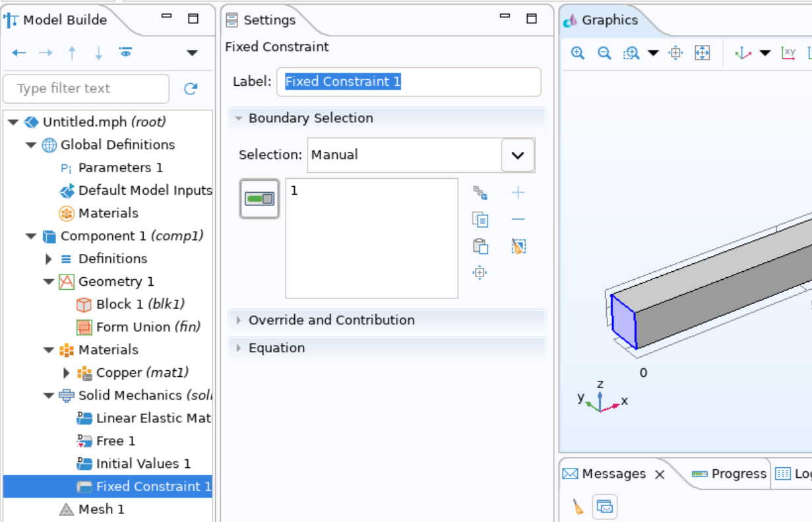The height and width of the screenshot is (522, 812).
Task: Select the Zoom Out tool
Action: pyautogui.click(x=603, y=53)
